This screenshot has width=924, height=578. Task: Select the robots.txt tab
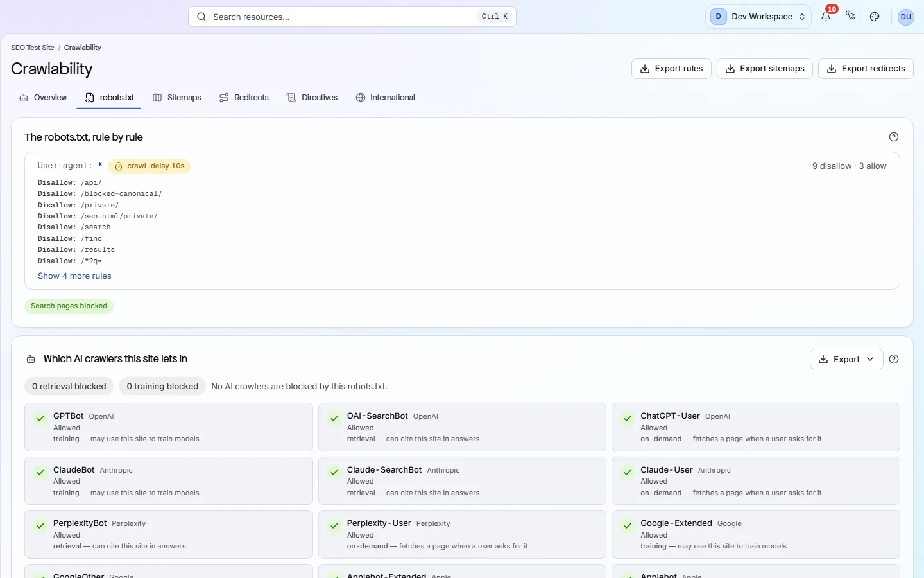(109, 98)
